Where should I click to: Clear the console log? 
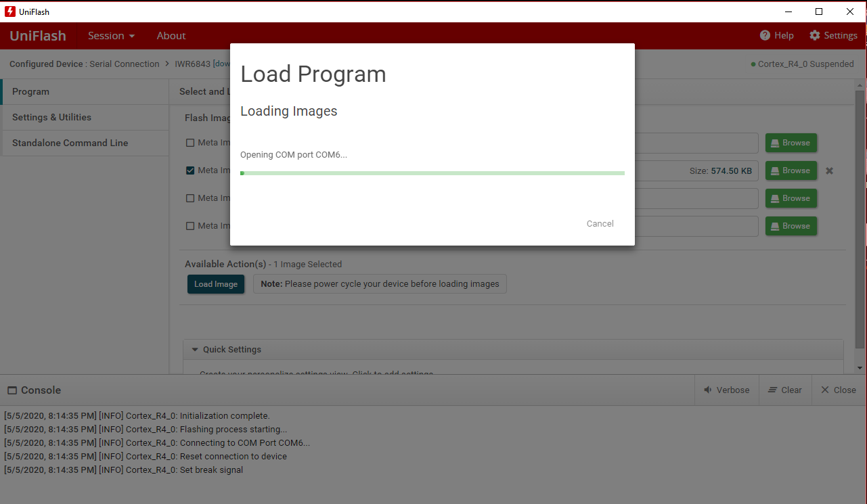[785, 390]
